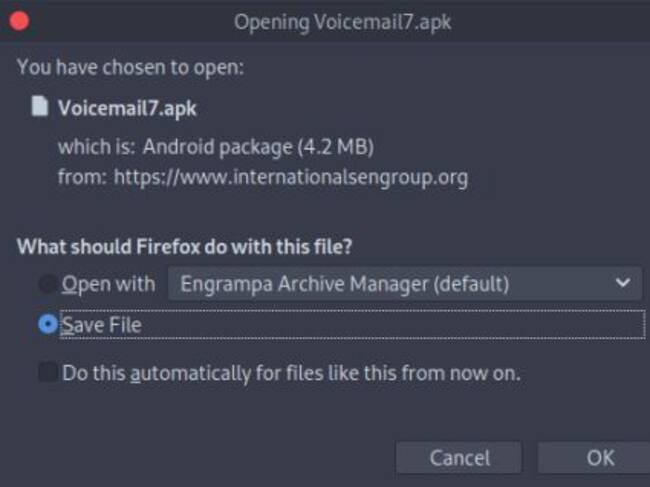Image resolution: width=650 pixels, height=487 pixels.
Task: Click the 'which is:' label
Action: (97, 147)
